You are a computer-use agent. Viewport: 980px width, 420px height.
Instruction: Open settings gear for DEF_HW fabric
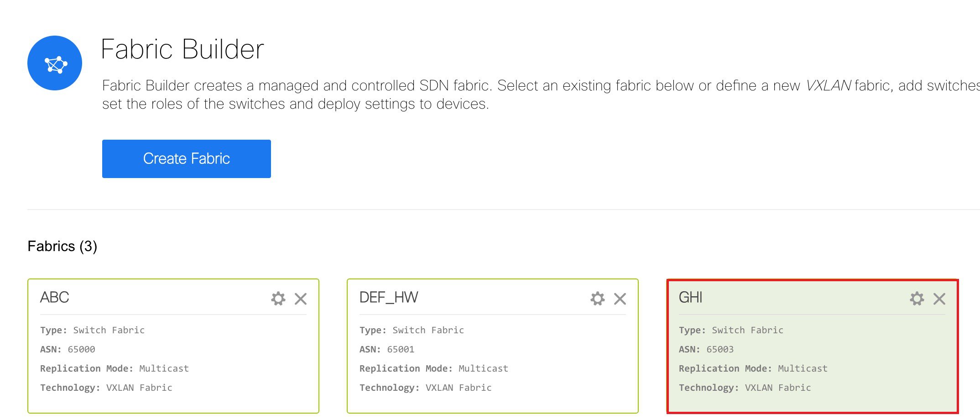point(597,299)
